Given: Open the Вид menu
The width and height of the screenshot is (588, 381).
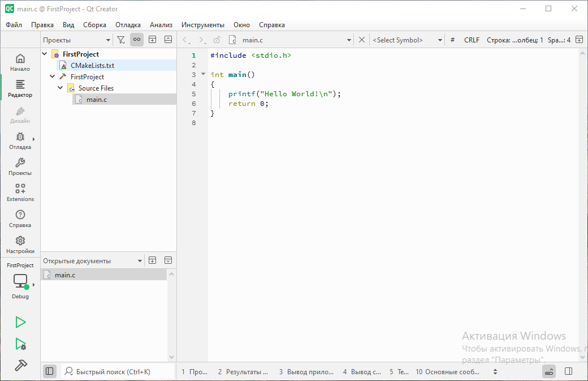Looking at the screenshot, I should 68,25.
